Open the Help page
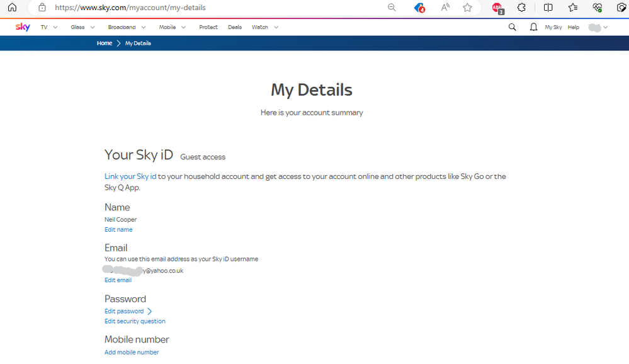Screen dimensions: 629x364 [x=573, y=27]
